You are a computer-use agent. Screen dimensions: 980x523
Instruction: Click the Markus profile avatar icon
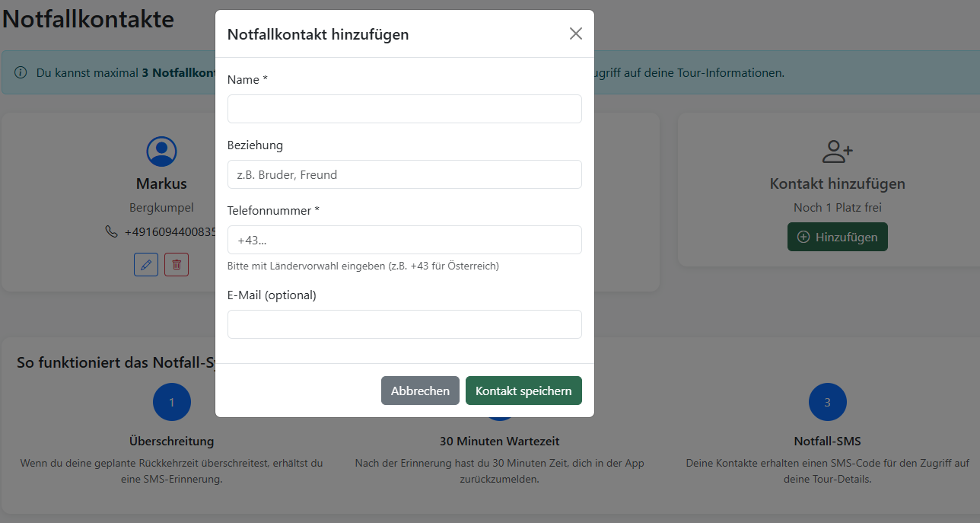tap(161, 151)
